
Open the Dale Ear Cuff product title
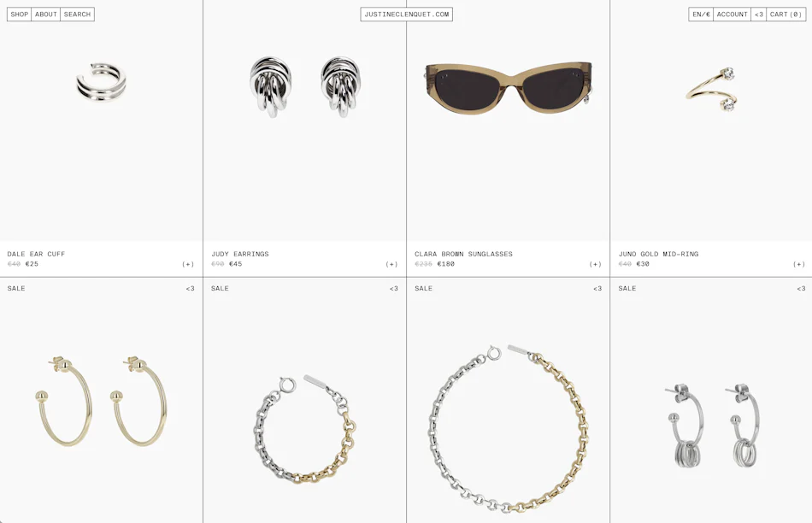(36, 254)
